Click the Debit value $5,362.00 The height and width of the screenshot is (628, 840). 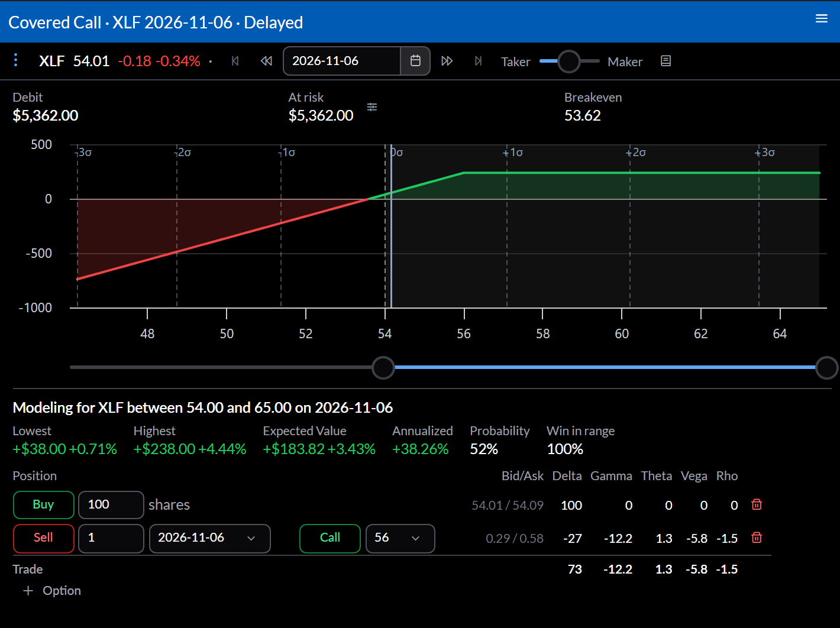click(x=46, y=115)
